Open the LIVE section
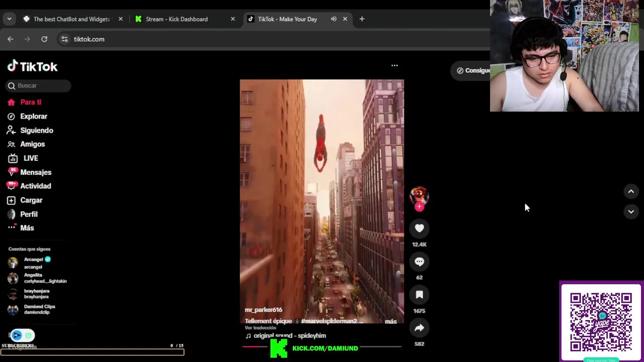This screenshot has height=362, width=644. pyautogui.click(x=23, y=158)
